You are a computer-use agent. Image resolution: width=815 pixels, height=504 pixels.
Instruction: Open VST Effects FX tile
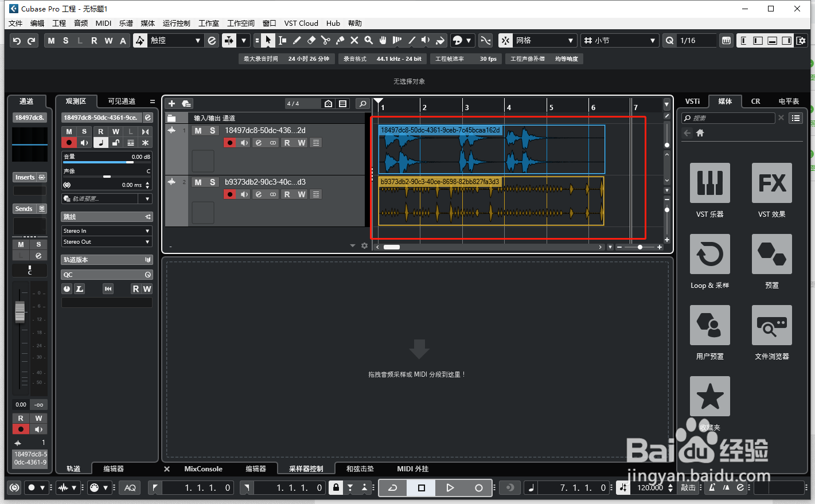771,183
